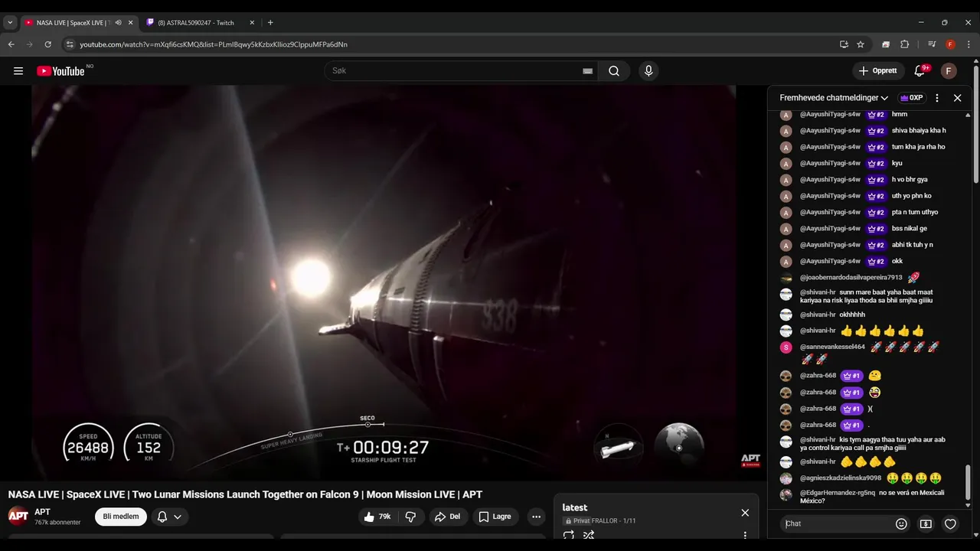Click the browser address bar URL
The image size is (980, 551).
(214, 44)
